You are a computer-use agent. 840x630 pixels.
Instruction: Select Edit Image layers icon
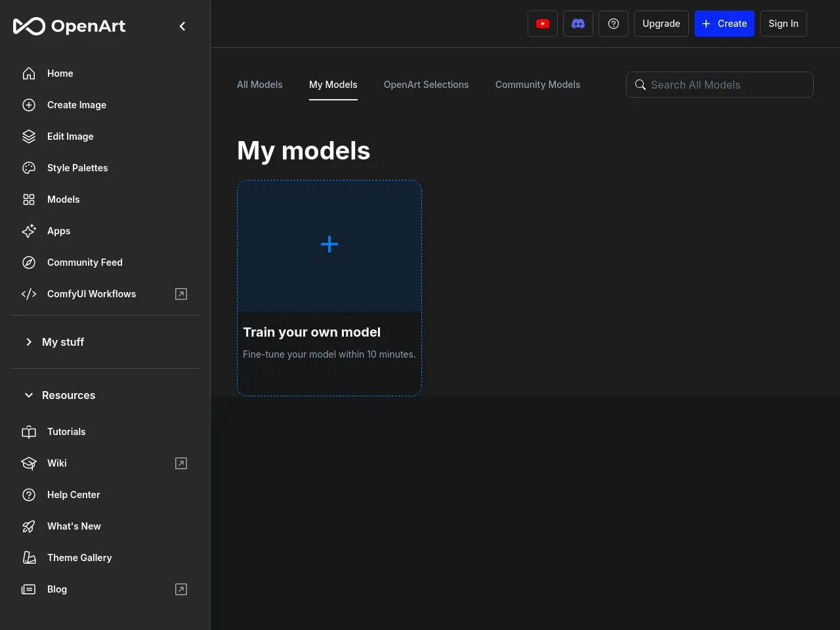click(29, 136)
